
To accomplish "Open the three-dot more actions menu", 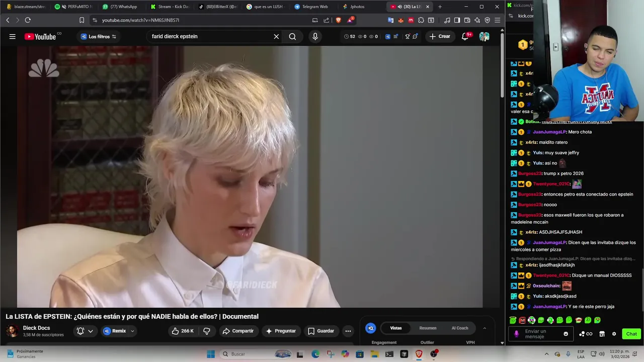I will click(x=348, y=331).
